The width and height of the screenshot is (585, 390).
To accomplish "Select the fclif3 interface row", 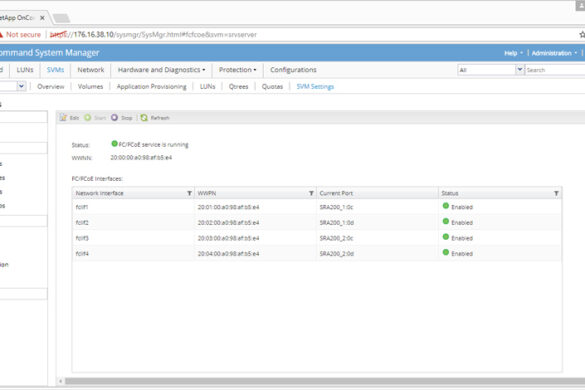I will pos(317,238).
